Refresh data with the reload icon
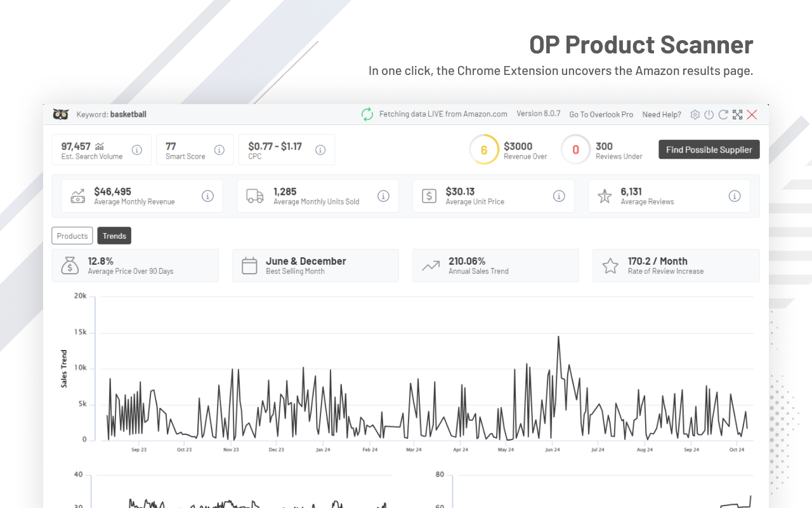 pyautogui.click(x=723, y=114)
